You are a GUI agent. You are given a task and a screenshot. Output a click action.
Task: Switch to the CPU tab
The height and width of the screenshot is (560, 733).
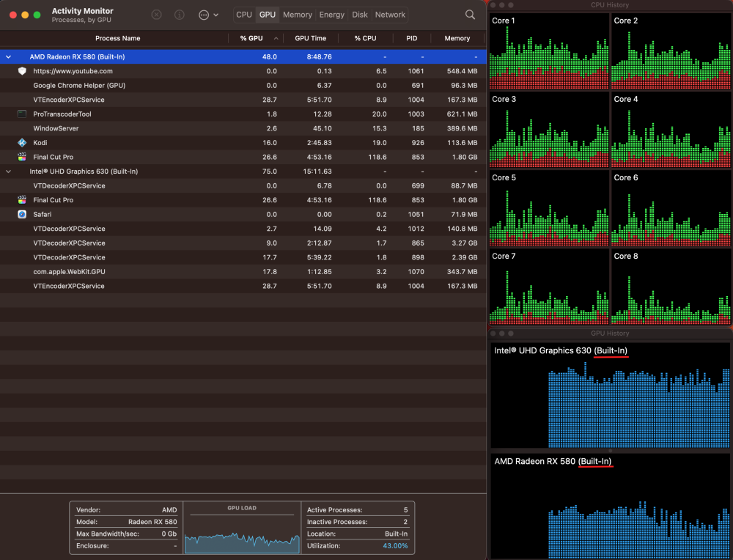pyautogui.click(x=244, y=15)
